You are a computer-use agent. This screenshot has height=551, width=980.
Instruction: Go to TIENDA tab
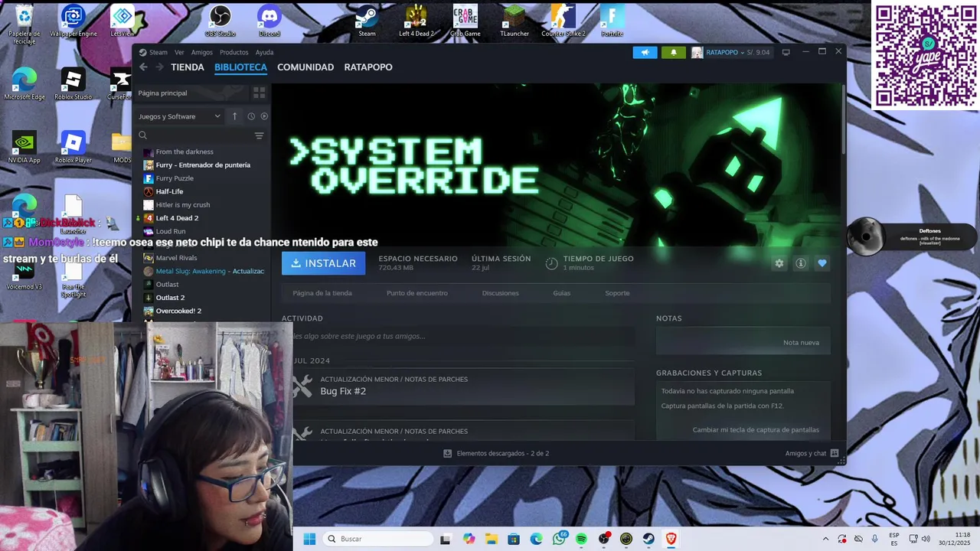[x=188, y=67]
